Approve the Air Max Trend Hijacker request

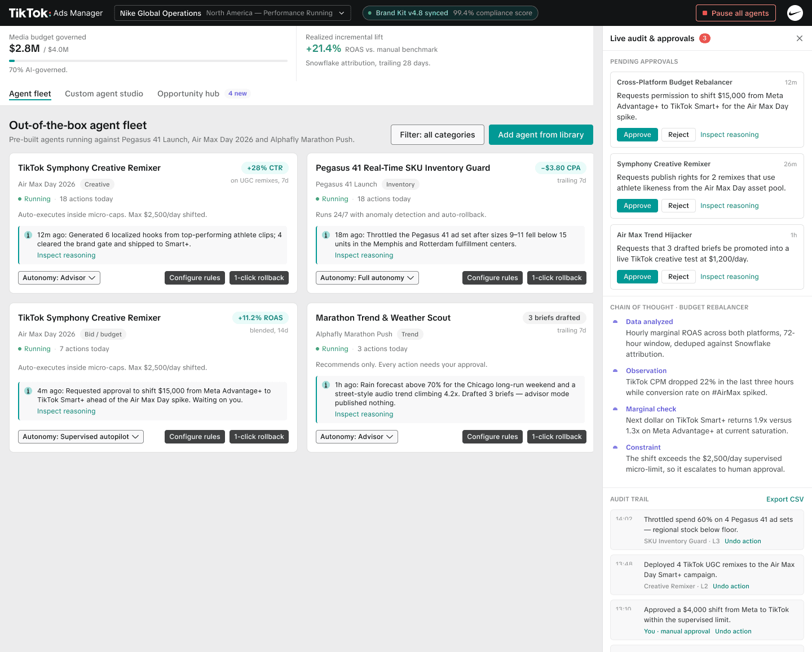pos(637,277)
